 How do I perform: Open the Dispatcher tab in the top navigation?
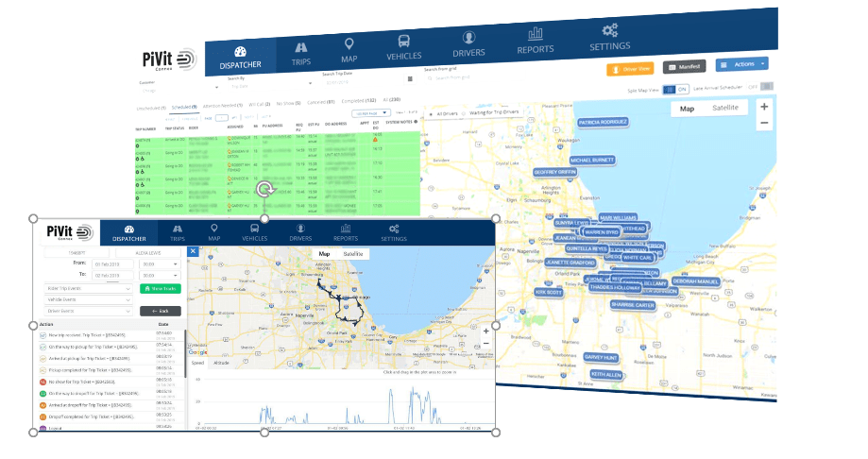(240, 56)
